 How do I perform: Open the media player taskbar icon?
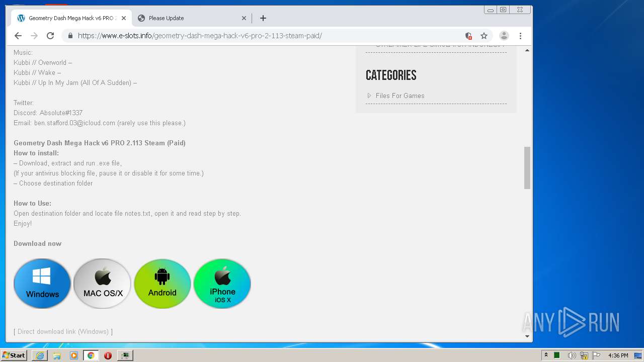[74, 355]
